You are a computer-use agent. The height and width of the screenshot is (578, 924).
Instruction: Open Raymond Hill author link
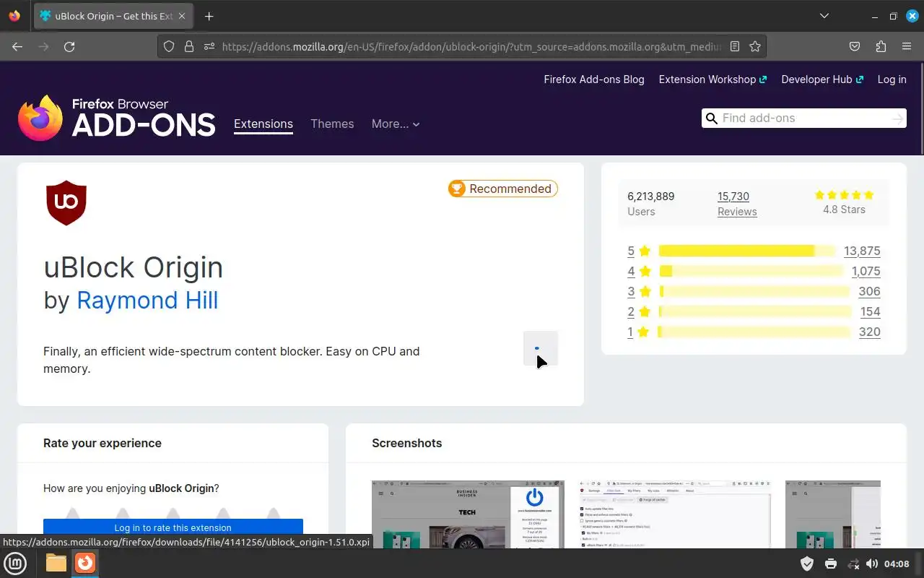147,300
